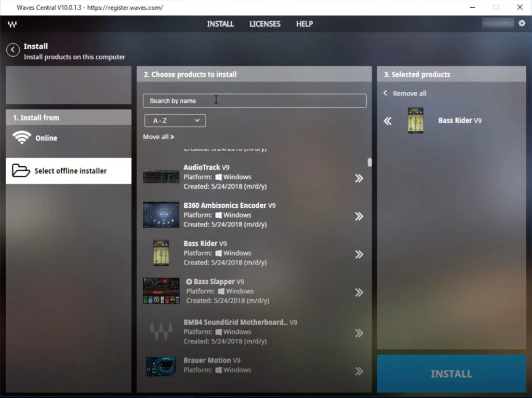Screen dimensions: 532x398
Task: Click the Online wifi icon
Action: [x=22, y=138]
